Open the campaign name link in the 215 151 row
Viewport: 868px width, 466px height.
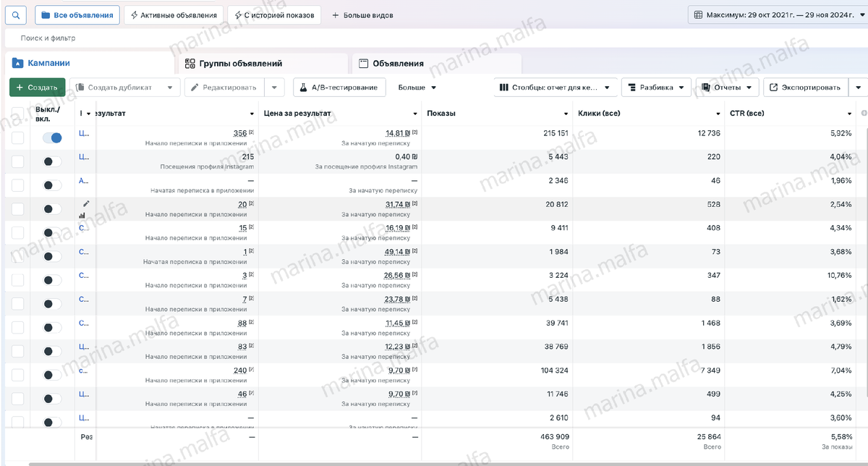pyautogui.click(x=83, y=133)
